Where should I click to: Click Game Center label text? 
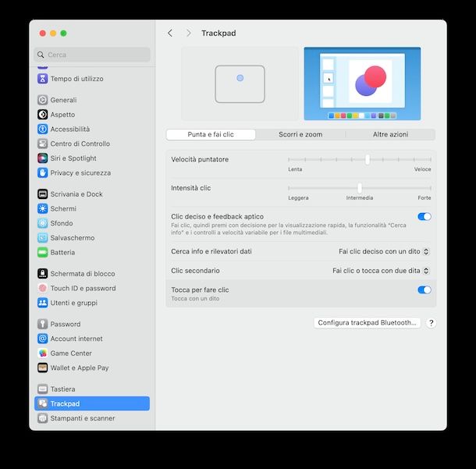point(71,353)
